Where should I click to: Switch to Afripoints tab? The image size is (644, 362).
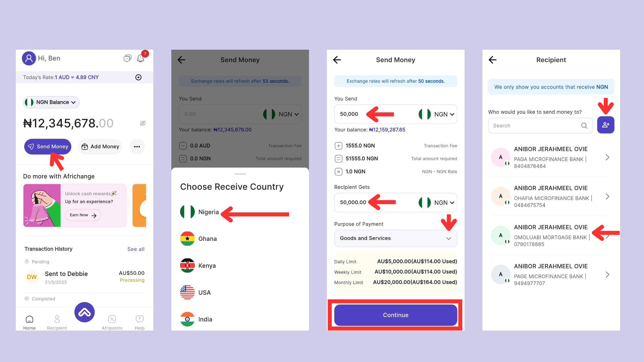pos(112,323)
